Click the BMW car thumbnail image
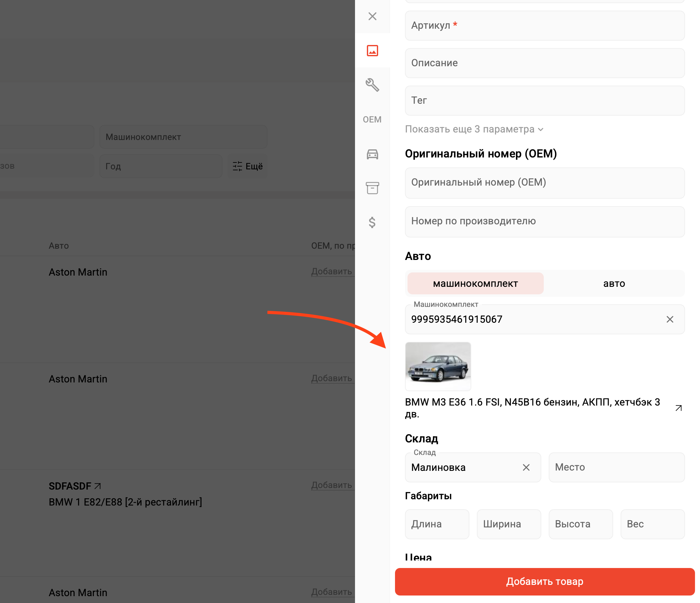This screenshot has height=603, width=700. [438, 366]
